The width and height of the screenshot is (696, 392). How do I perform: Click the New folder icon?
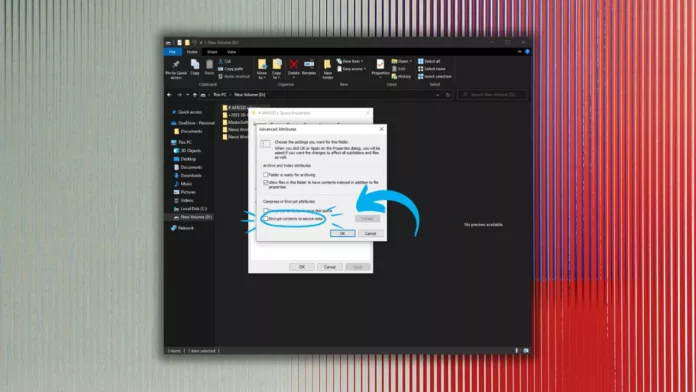328,65
